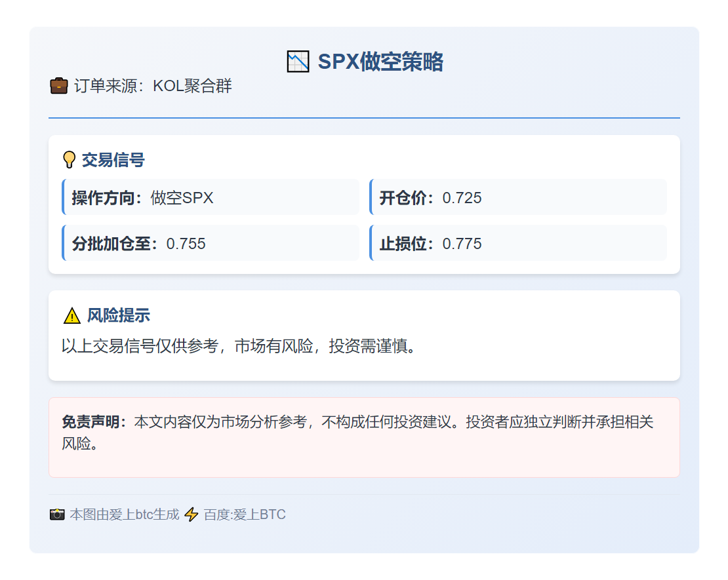Select the camera icon in the footer
Image resolution: width=728 pixels, height=580 pixels.
point(58,514)
